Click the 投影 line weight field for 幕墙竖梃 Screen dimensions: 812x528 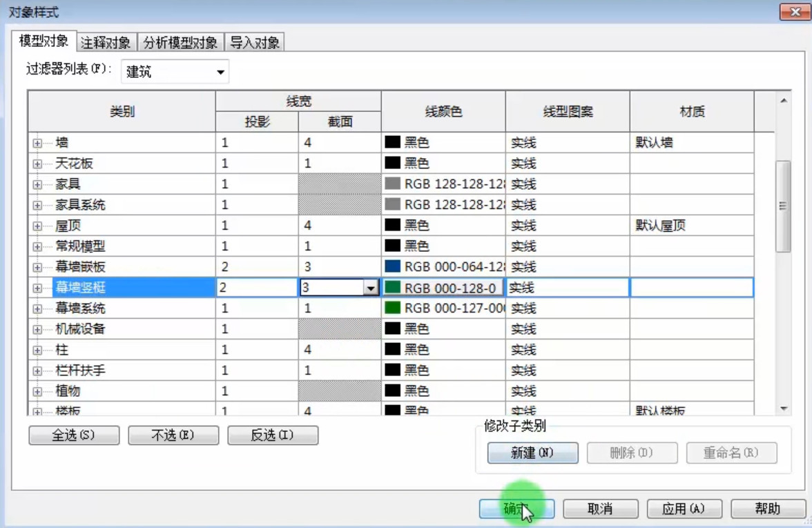(257, 288)
